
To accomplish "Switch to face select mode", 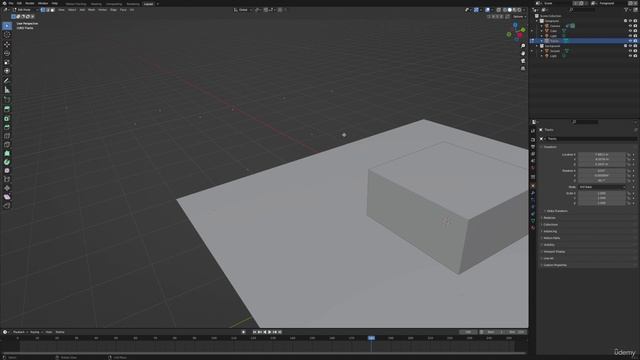I will tap(52, 10).
